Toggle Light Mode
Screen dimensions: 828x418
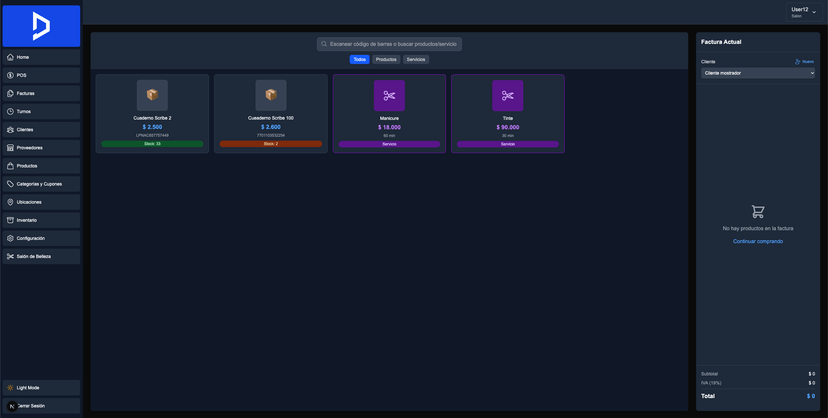click(x=41, y=388)
